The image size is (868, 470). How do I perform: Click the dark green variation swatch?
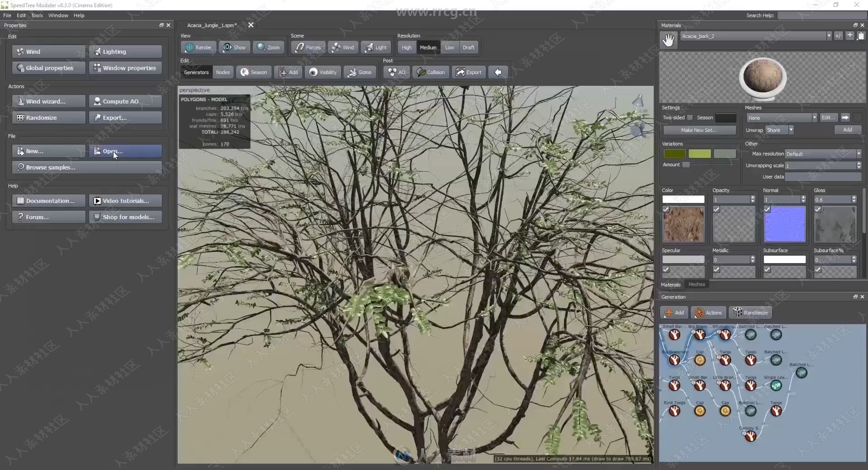point(675,154)
